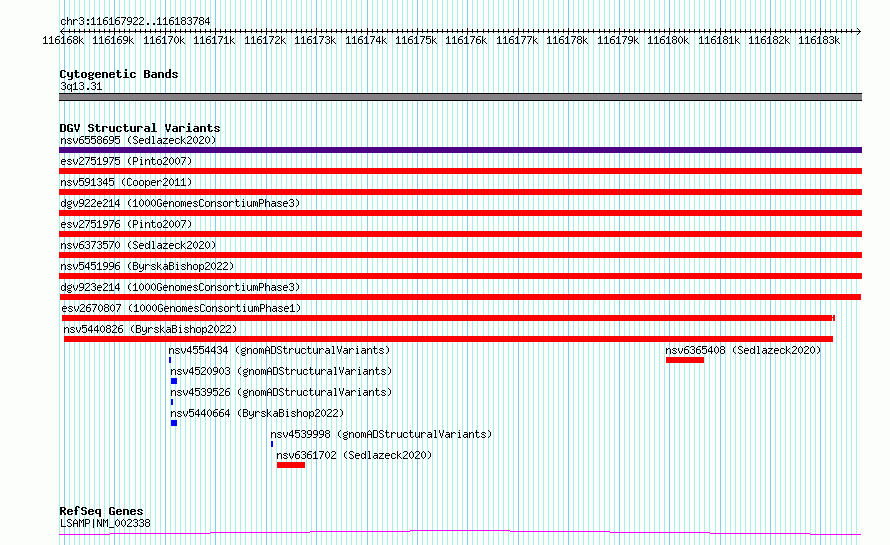
Task: Click the magenta LSAMP gene line
Action: (460, 533)
